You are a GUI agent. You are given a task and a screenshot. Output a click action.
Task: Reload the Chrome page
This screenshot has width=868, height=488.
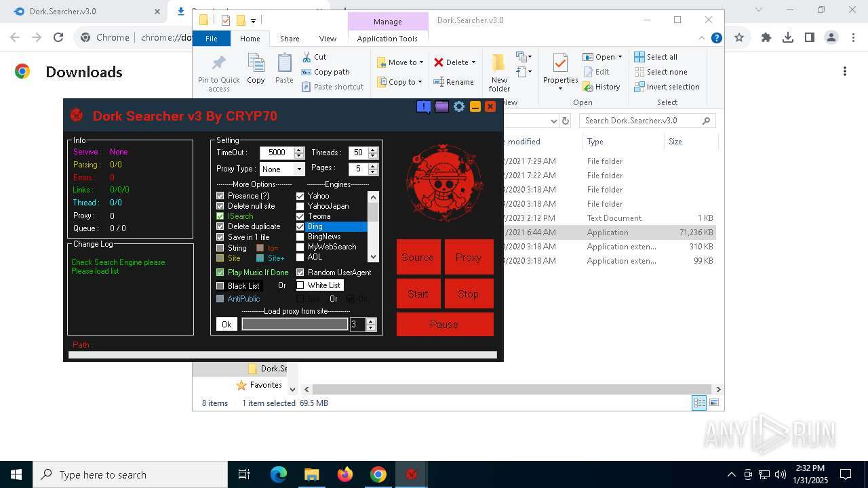click(x=58, y=38)
